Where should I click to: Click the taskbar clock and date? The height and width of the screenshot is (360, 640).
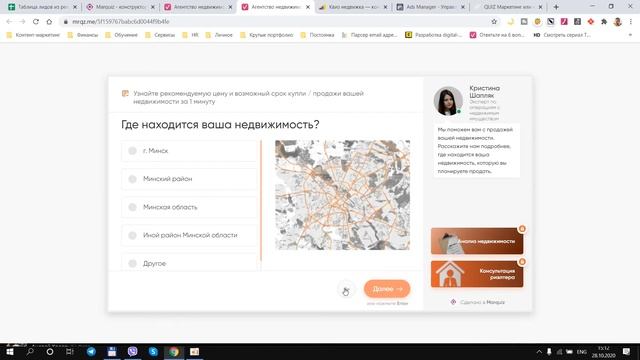coord(604,352)
